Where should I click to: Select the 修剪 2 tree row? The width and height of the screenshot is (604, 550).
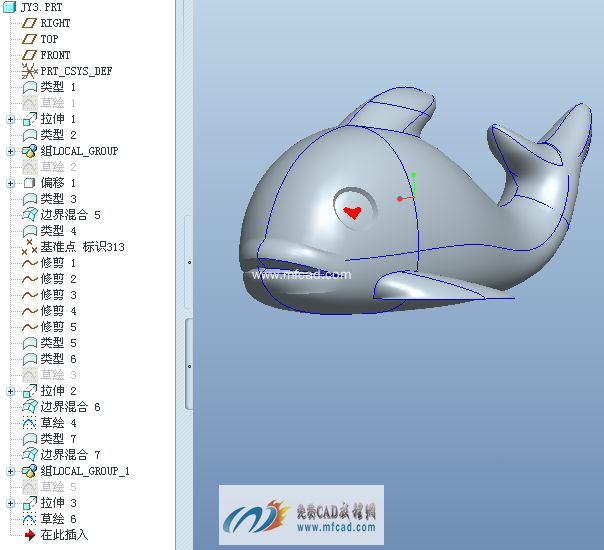pos(49,279)
